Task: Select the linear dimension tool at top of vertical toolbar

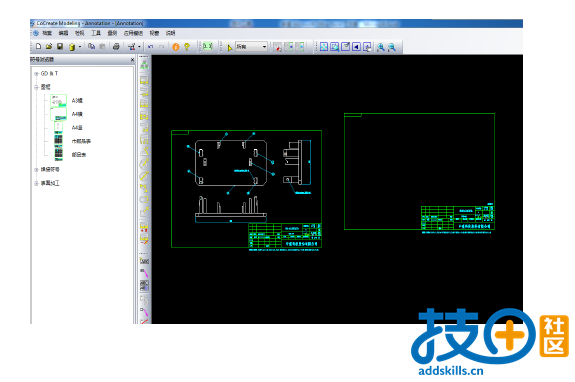Action: (144, 65)
